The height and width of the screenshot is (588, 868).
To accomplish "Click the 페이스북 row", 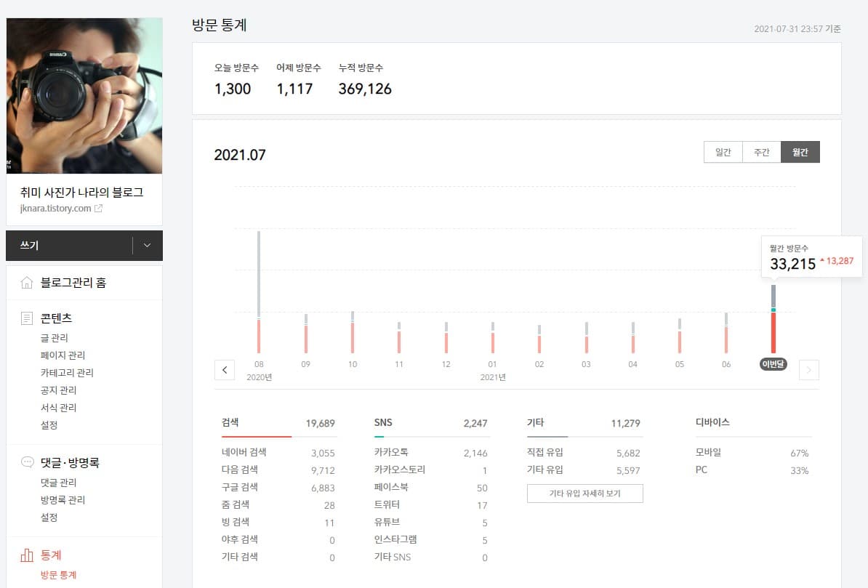I will tap(430, 488).
